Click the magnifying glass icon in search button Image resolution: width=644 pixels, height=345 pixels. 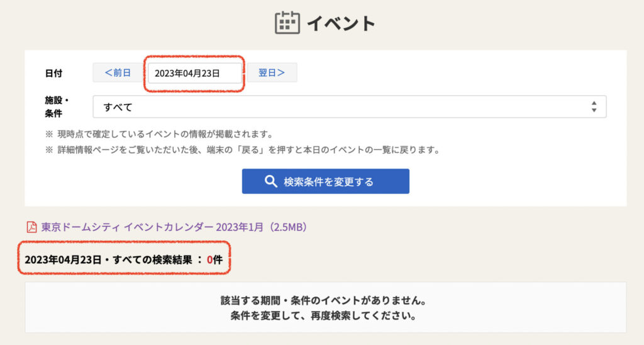(x=270, y=181)
